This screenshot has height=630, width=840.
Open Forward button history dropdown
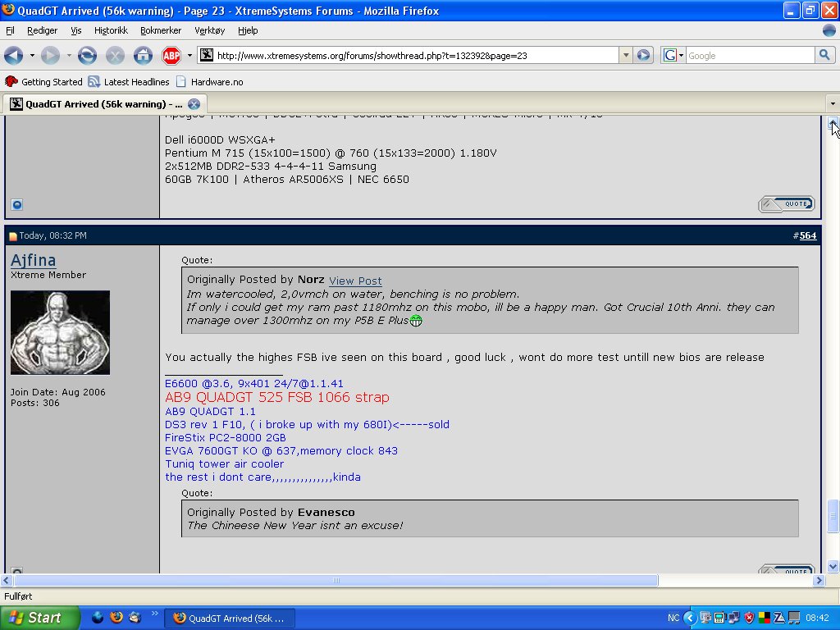[69, 55]
